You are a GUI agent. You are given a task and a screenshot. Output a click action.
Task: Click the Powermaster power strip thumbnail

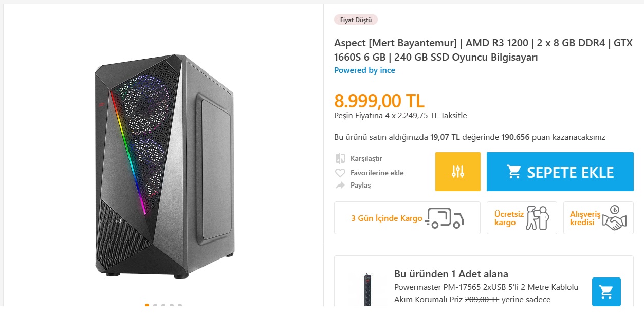click(x=367, y=291)
